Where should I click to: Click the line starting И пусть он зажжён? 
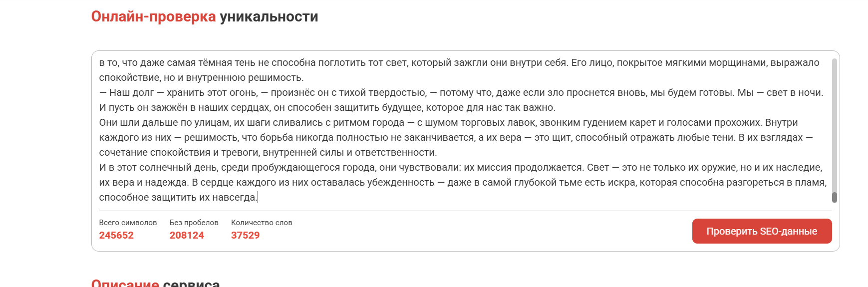tap(327, 108)
